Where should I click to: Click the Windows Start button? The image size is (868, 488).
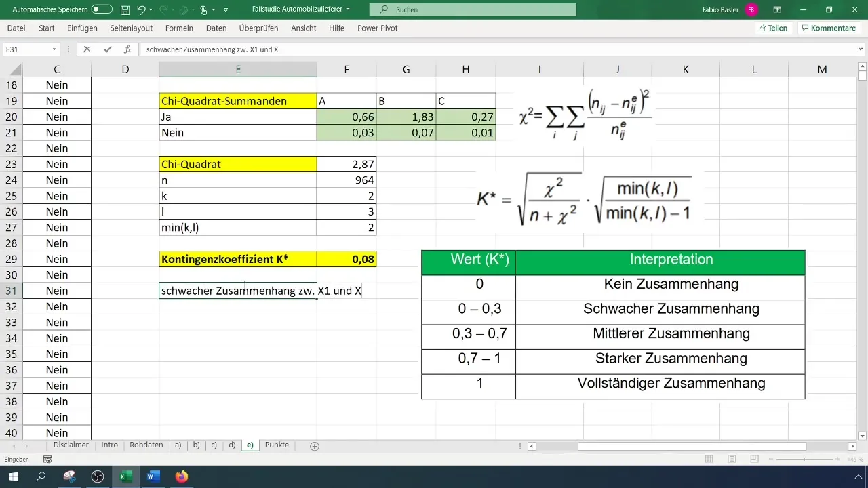pyautogui.click(x=13, y=476)
